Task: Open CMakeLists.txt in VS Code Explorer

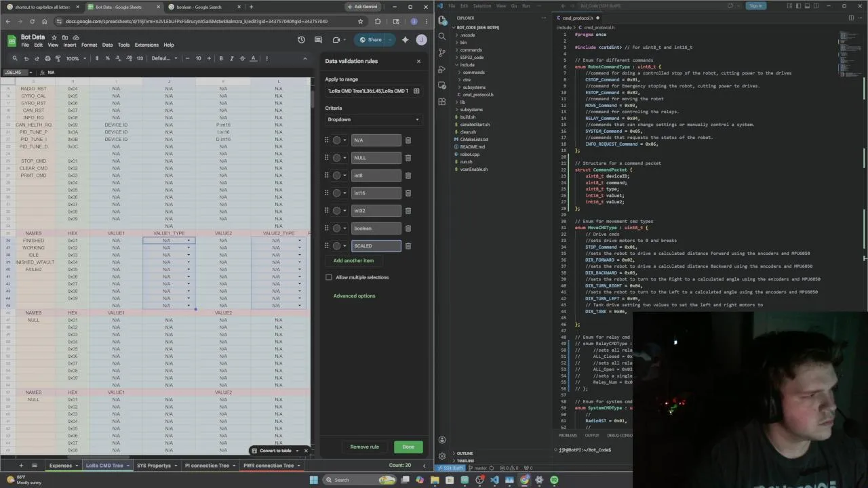Action: (474, 140)
